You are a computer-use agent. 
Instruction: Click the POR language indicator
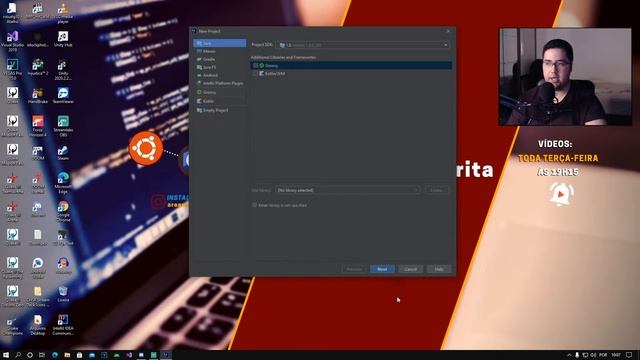point(603,355)
